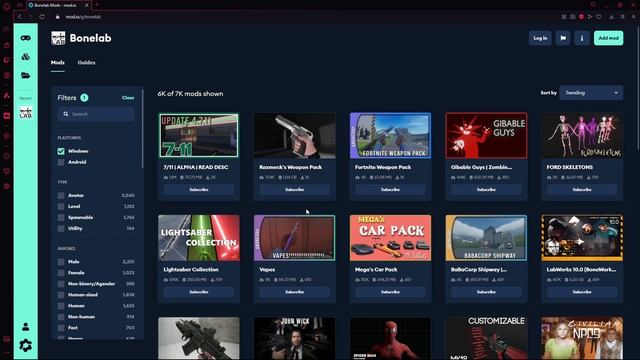Image resolution: width=640 pixels, height=360 pixels.
Task: Close the Bonelab Mods browser tab
Action: point(87,5)
